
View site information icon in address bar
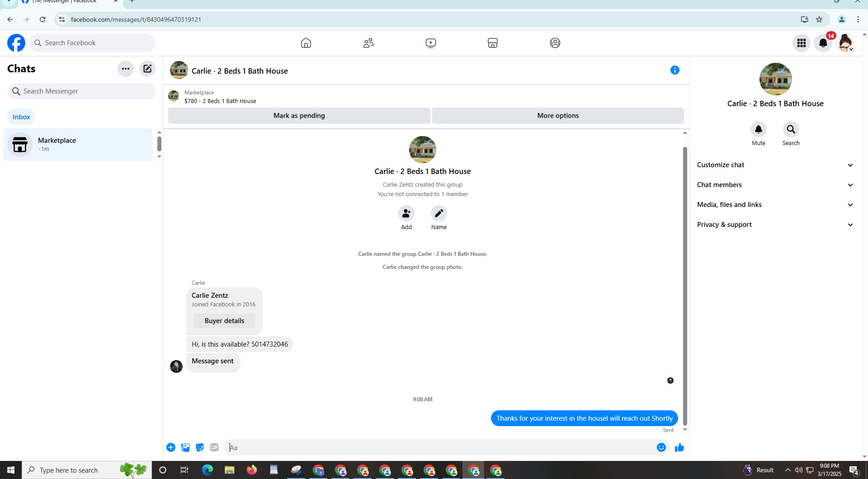[62, 19]
